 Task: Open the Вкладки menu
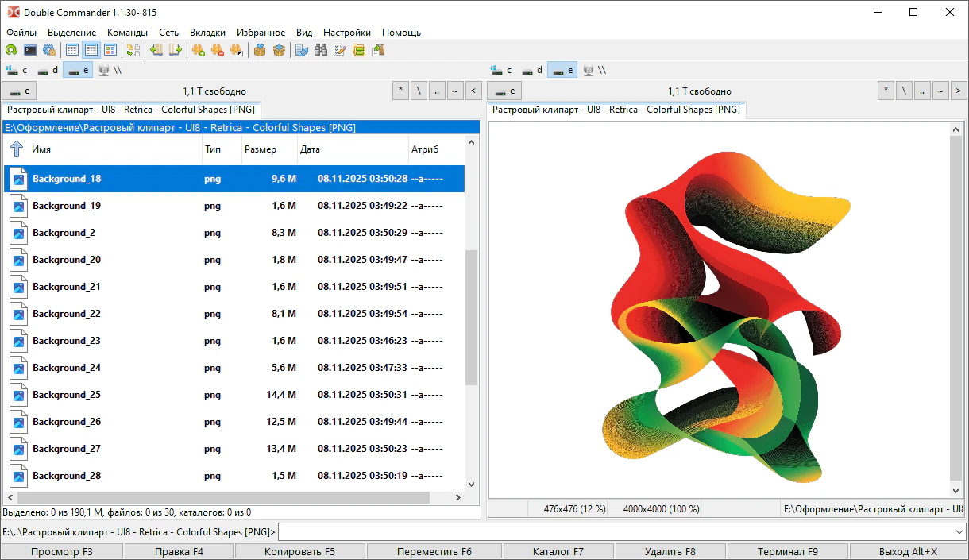207,33
